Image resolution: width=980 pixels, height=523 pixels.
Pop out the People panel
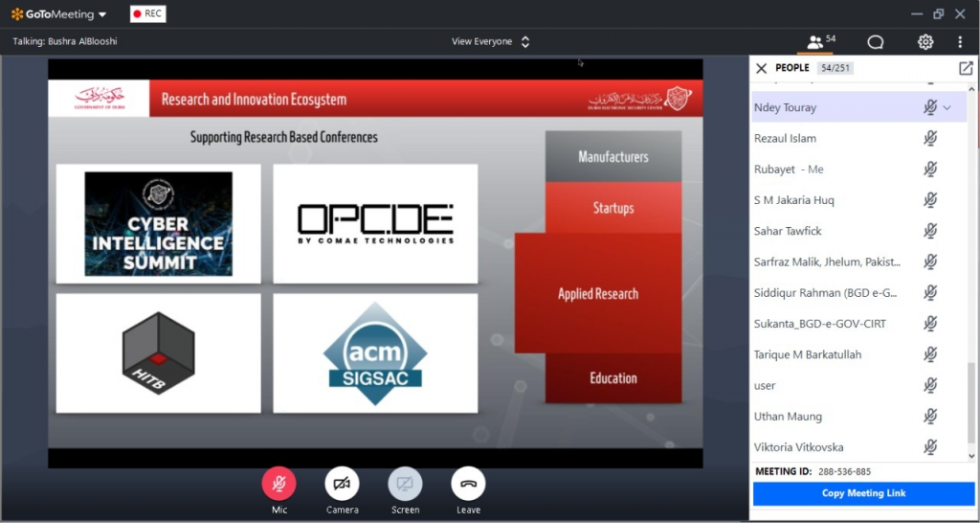point(966,68)
